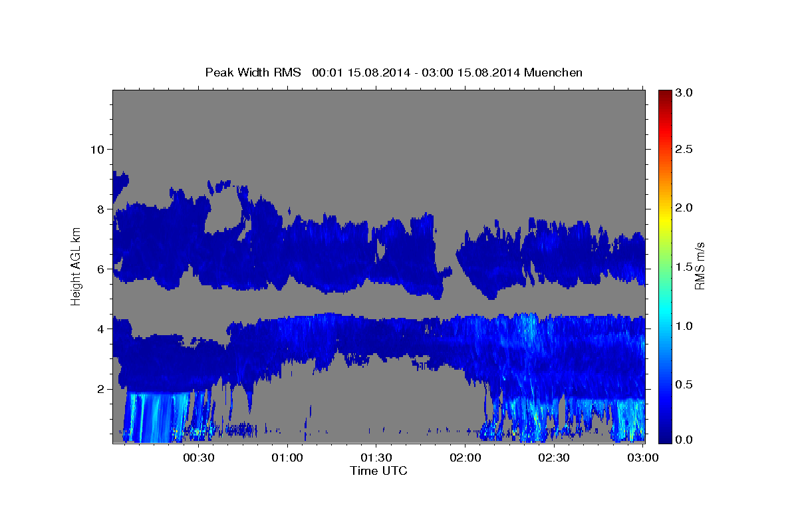Click the colorbar value 0.5
The width and height of the screenshot is (798, 532).
[x=684, y=384]
